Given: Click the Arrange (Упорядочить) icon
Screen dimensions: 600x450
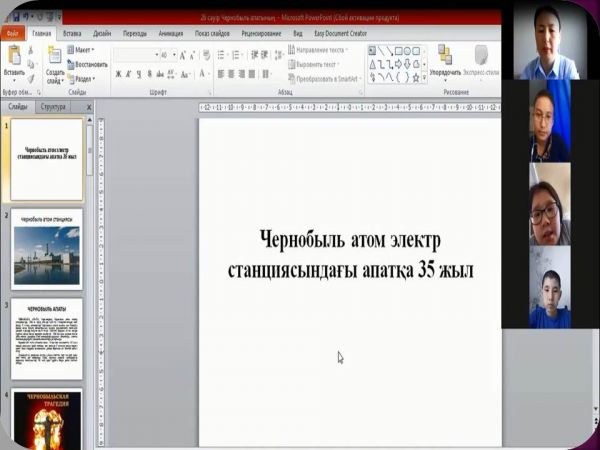Looking at the screenshot, I should coord(445,56).
